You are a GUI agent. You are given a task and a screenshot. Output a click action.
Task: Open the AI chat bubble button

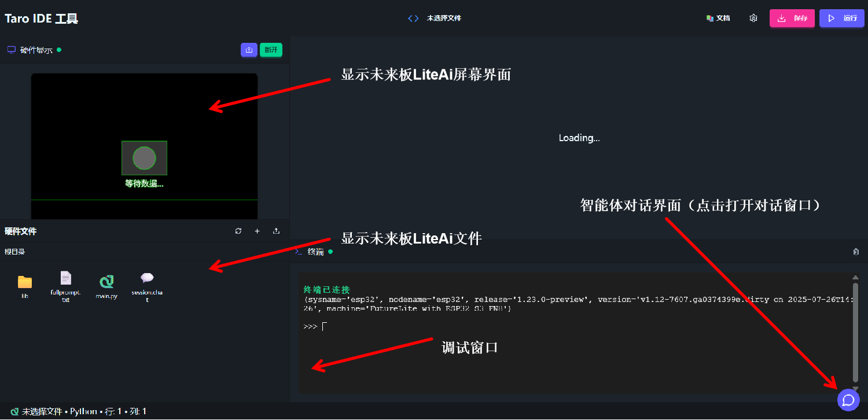(x=848, y=400)
